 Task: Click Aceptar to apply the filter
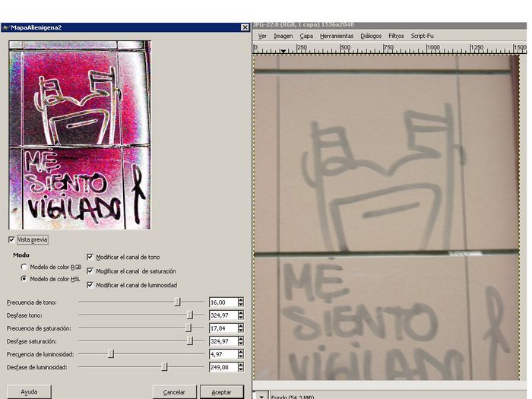pyautogui.click(x=222, y=392)
